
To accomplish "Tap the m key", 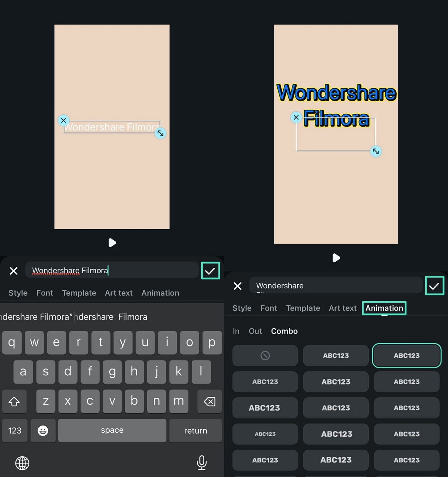I will (x=179, y=401).
